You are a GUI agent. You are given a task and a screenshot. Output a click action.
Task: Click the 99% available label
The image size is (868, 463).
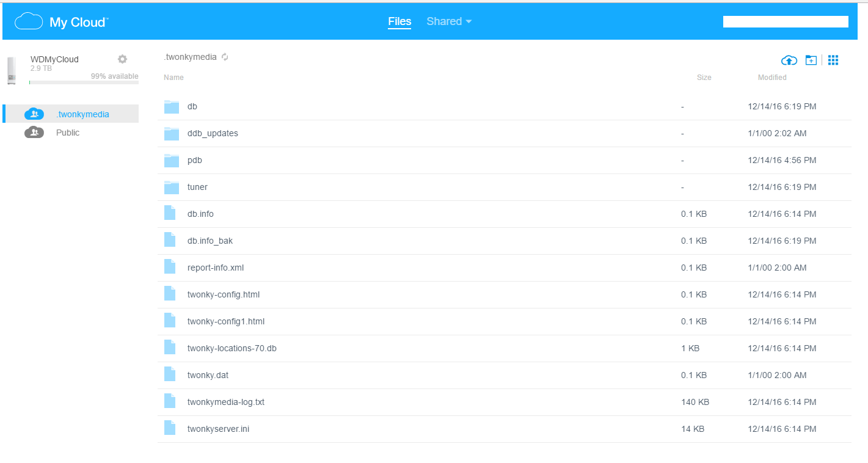pos(115,76)
